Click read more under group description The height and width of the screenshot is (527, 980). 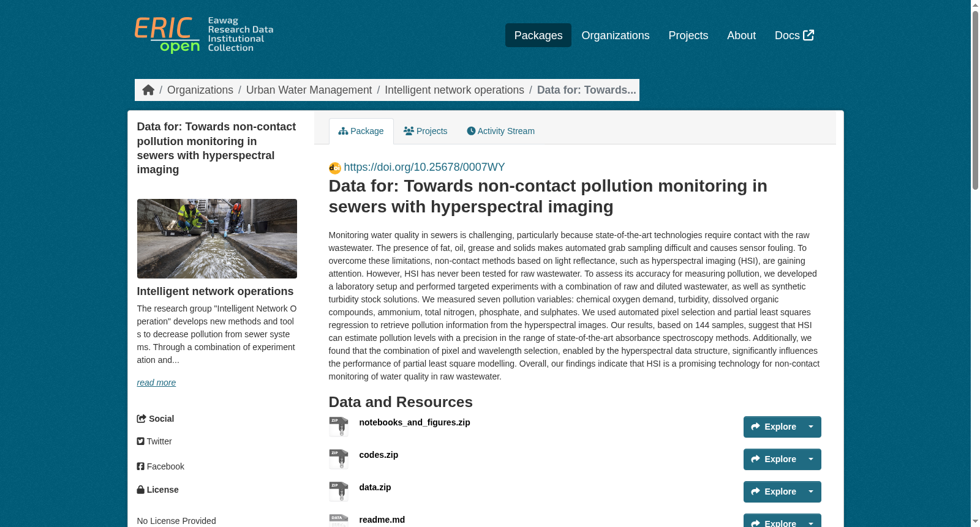click(156, 383)
